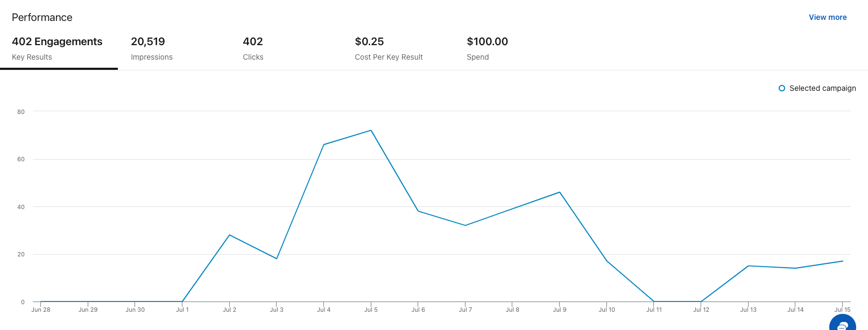Viewport: 868px width, 330px height.
Task: Click the View more link
Action: click(828, 17)
